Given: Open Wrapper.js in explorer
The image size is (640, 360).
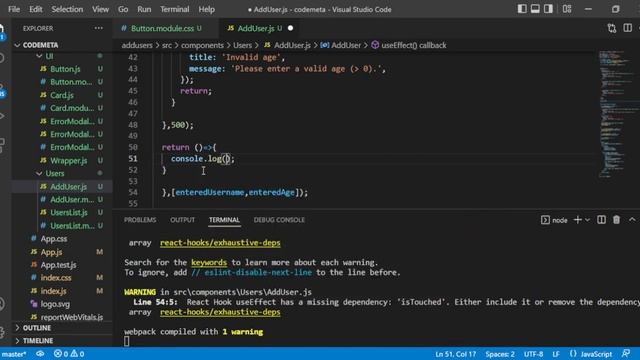Looking at the screenshot, I should (68, 160).
